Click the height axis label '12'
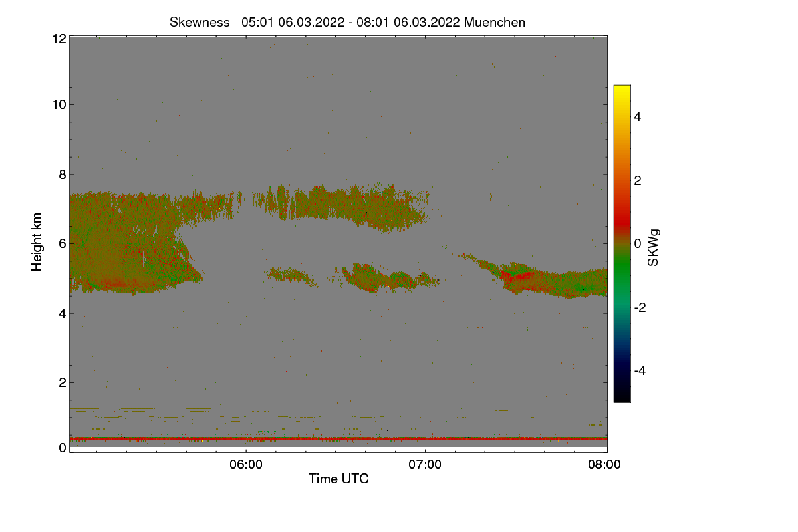798x532 pixels. pos(59,39)
